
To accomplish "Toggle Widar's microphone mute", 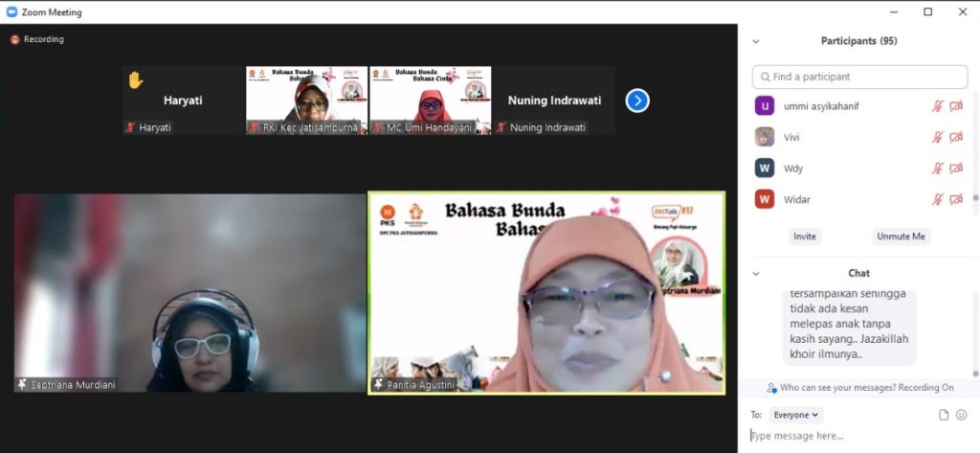I will coord(937,199).
